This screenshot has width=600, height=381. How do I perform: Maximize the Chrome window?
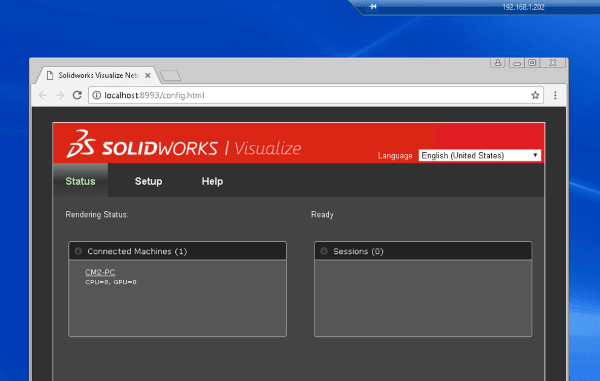[532, 63]
